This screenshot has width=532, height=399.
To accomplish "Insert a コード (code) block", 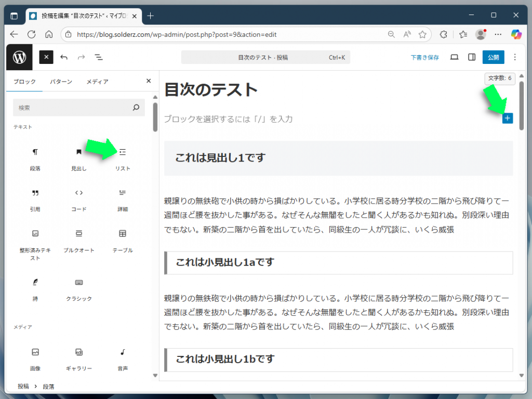I will coord(78,193).
